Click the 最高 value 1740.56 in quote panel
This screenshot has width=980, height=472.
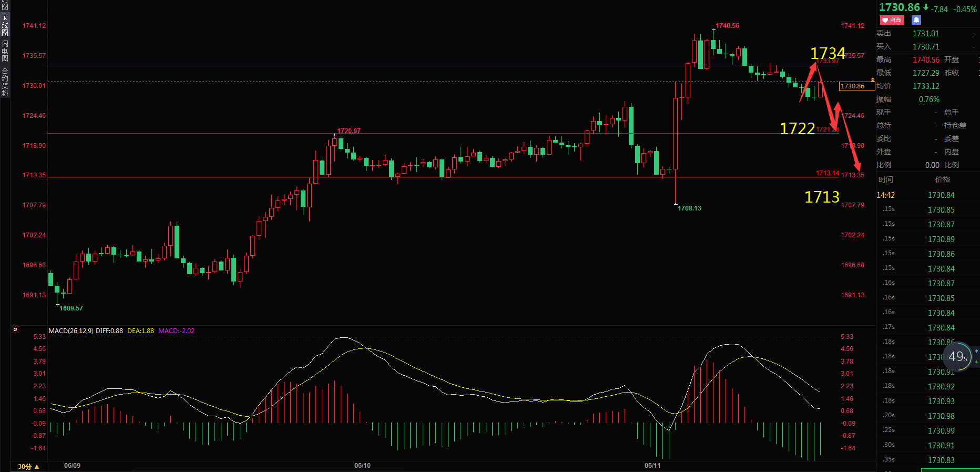[x=926, y=60]
